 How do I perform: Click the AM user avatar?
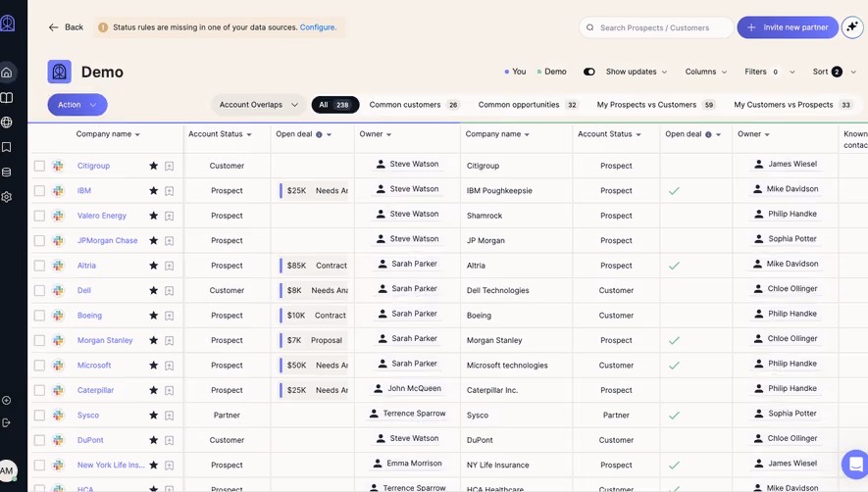(x=7, y=471)
